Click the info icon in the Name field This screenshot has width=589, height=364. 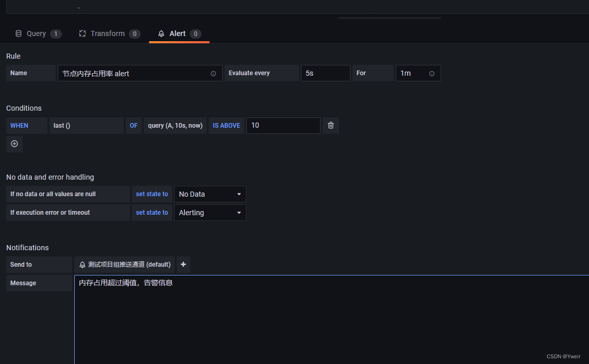(213, 73)
